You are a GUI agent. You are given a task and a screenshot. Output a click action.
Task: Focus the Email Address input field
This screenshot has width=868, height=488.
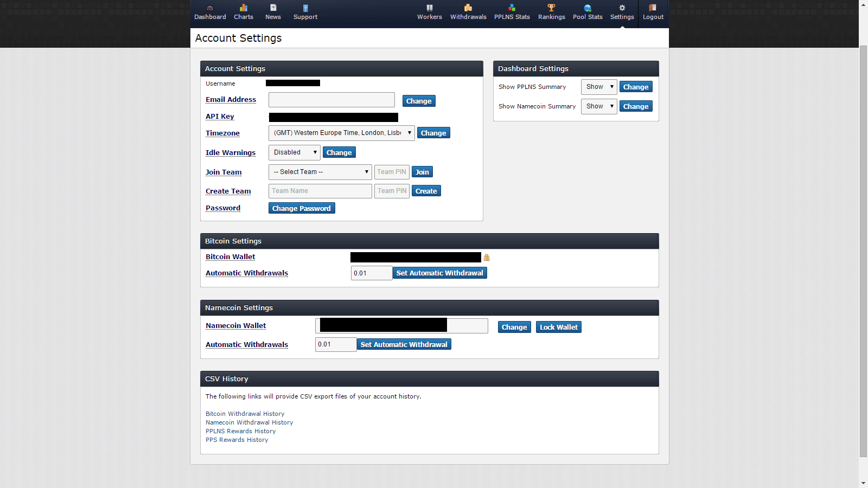tap(331, 100)
